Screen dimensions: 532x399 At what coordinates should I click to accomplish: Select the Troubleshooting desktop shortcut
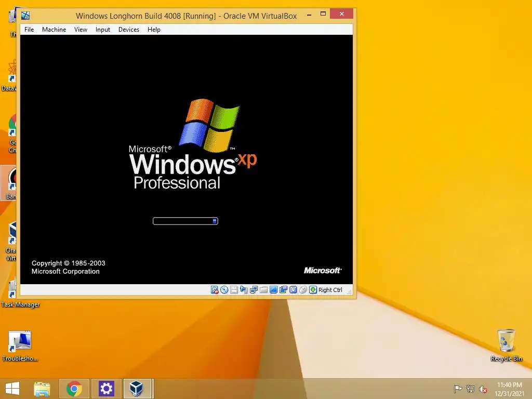[x=20, y=346]
